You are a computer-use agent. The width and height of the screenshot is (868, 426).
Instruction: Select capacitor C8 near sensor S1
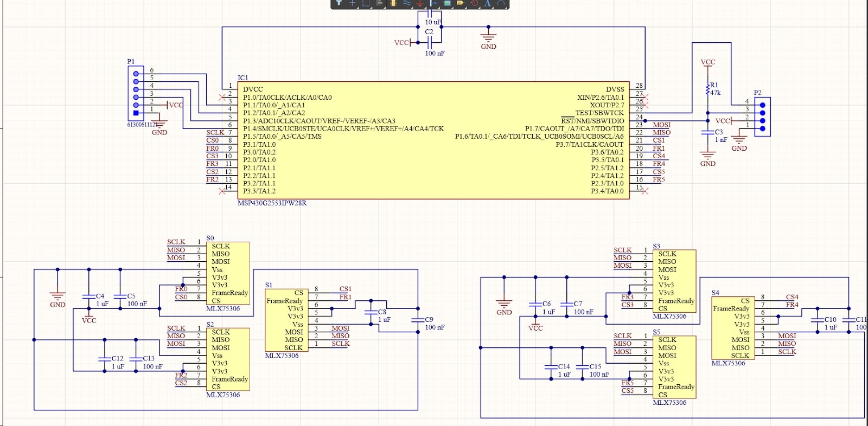pyautogui.click(x=371, y=312)
